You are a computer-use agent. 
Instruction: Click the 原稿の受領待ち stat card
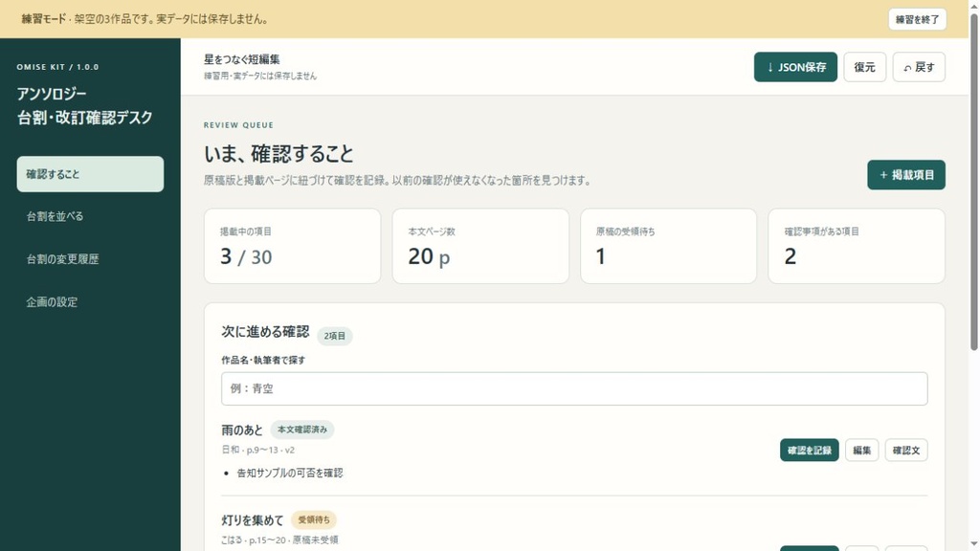[x=668, y=246]
